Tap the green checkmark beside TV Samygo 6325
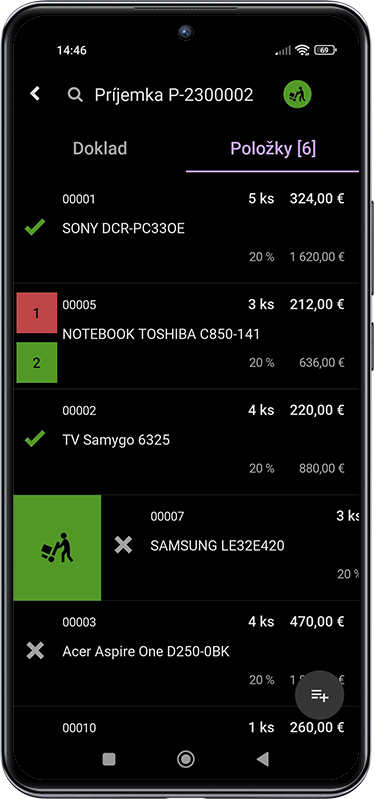This screenshot has width=374, height=799. (35, 438)
